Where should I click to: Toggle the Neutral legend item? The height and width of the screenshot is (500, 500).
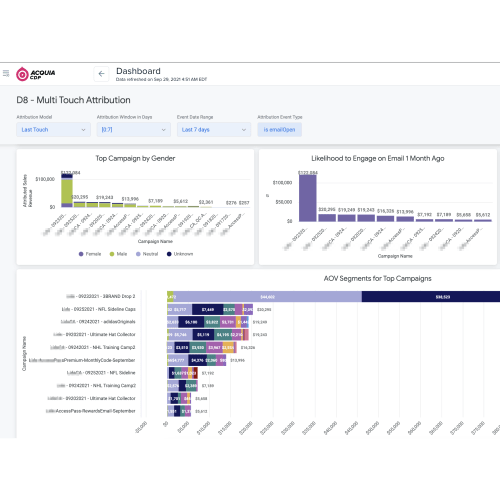(x=147, y=254)
